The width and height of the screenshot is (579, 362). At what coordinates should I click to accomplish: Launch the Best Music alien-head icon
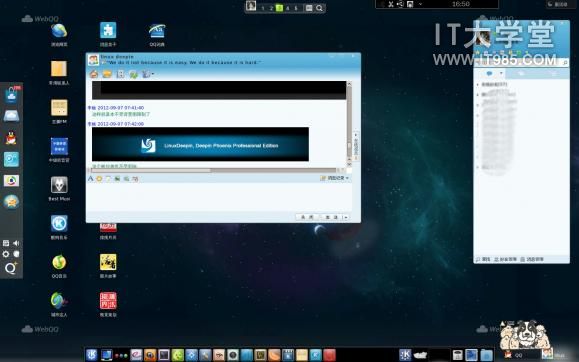tap(59, 185)
